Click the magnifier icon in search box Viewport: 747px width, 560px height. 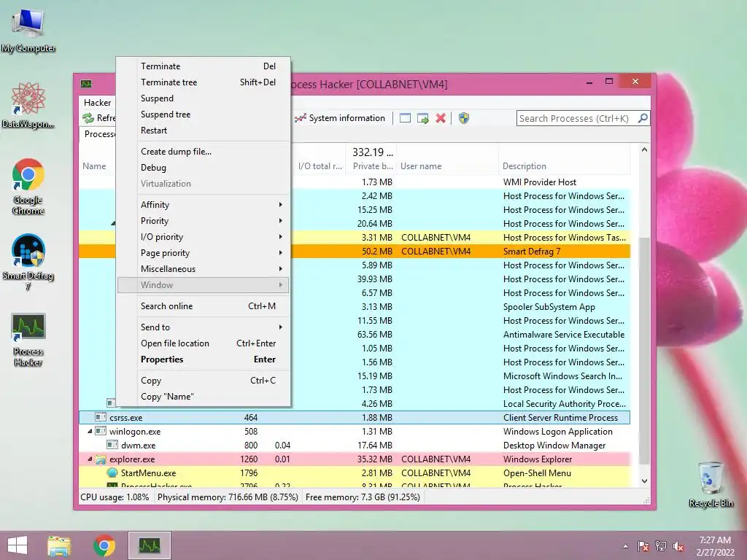coord(643,117)
